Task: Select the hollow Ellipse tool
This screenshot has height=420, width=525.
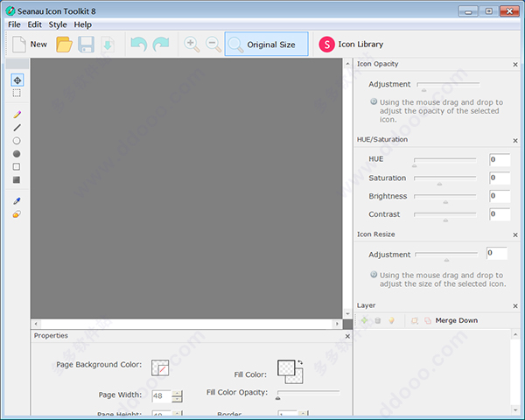Action: click(x=17, y=141)
